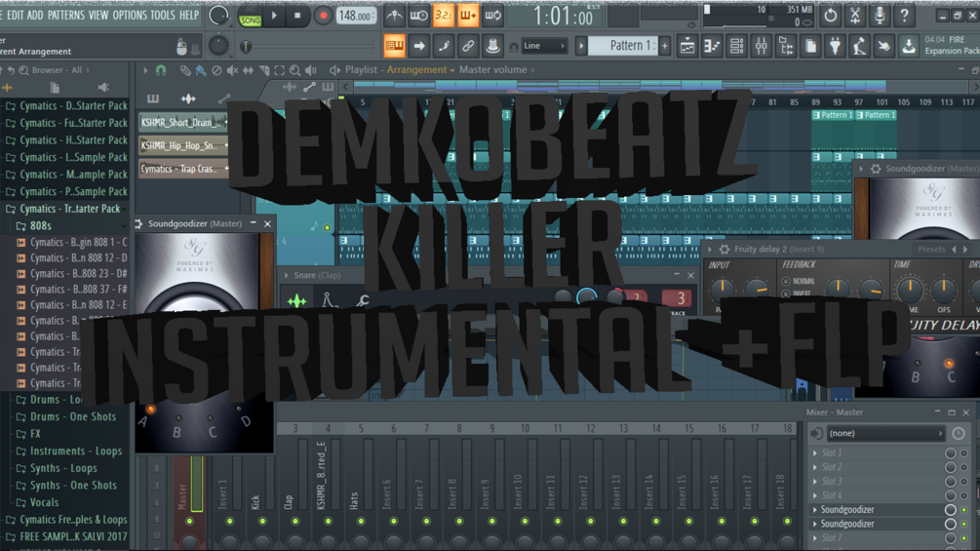The image size is (980, 551).
Task: Mute the Kick mixer track LED
Action: pos(262,521)
